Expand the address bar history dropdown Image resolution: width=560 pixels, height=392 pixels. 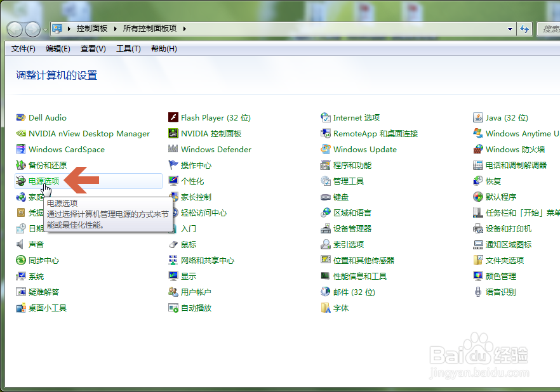pyautogui.click(x=510, y=29)
